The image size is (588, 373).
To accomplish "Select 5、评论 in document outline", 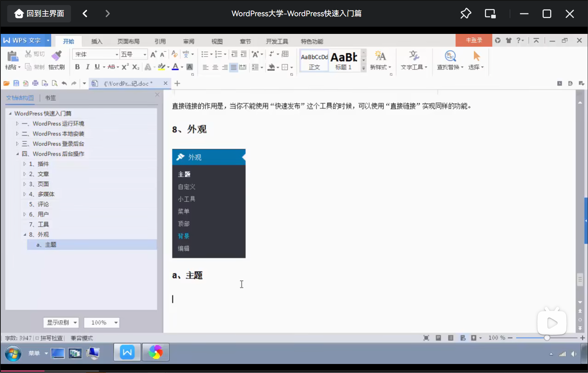I will pyautogui.click(x=39, y=204).
